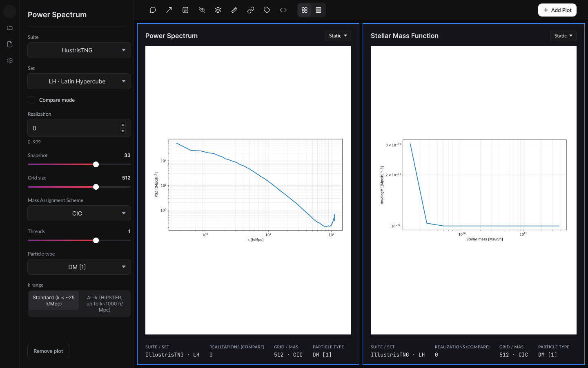
Task: Enable the Compare mode checkbox
Action: (x=31, y=100)
